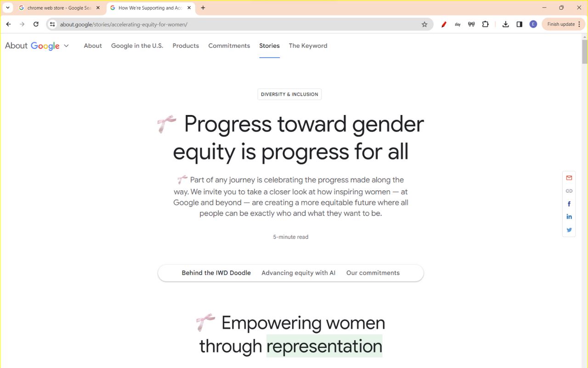Click the highlighted word "representation"
588x368 pixels.
pyautogui.click(x=324, y=346)
